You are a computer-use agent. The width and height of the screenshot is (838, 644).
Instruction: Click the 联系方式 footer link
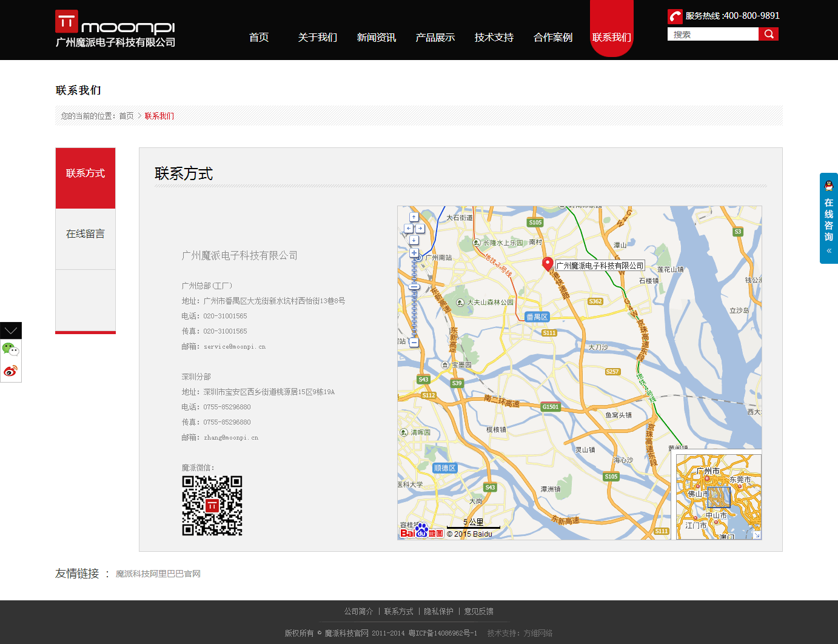399,611
